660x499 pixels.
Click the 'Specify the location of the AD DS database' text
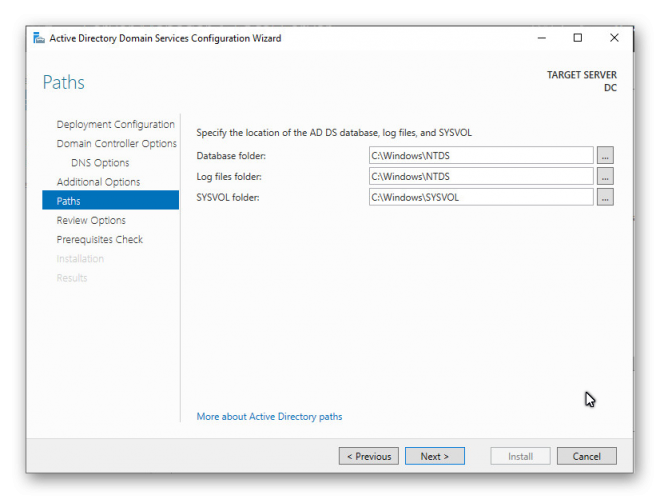pyautogui.click(x=334, y=133)
